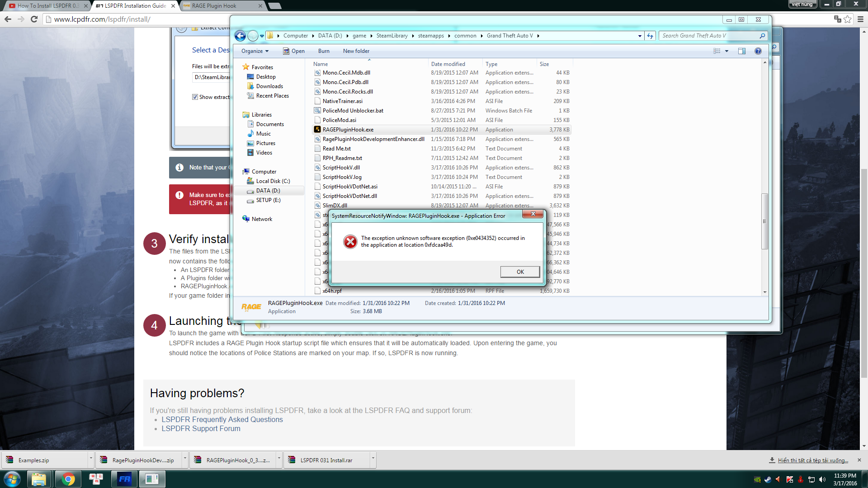Image resolution: width=868 pixels, height=488 pixels.
Task: Reload the Chrome page
Action: [x=34, y=19]
